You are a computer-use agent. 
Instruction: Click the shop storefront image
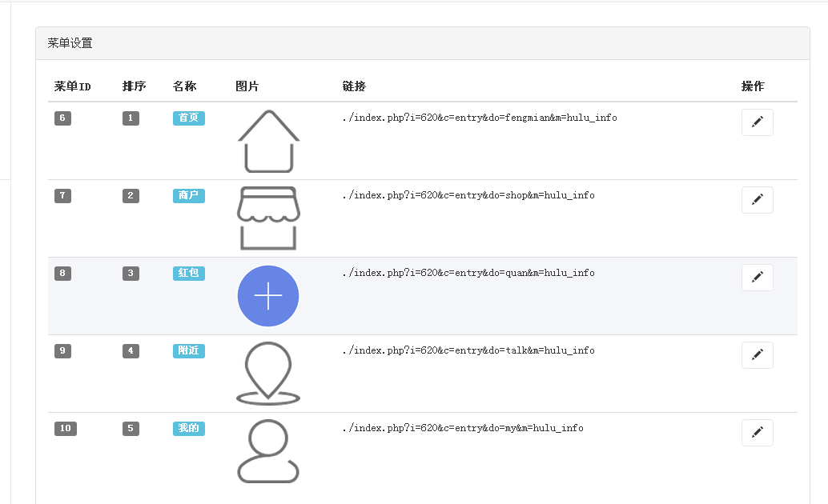click(268, 218)
